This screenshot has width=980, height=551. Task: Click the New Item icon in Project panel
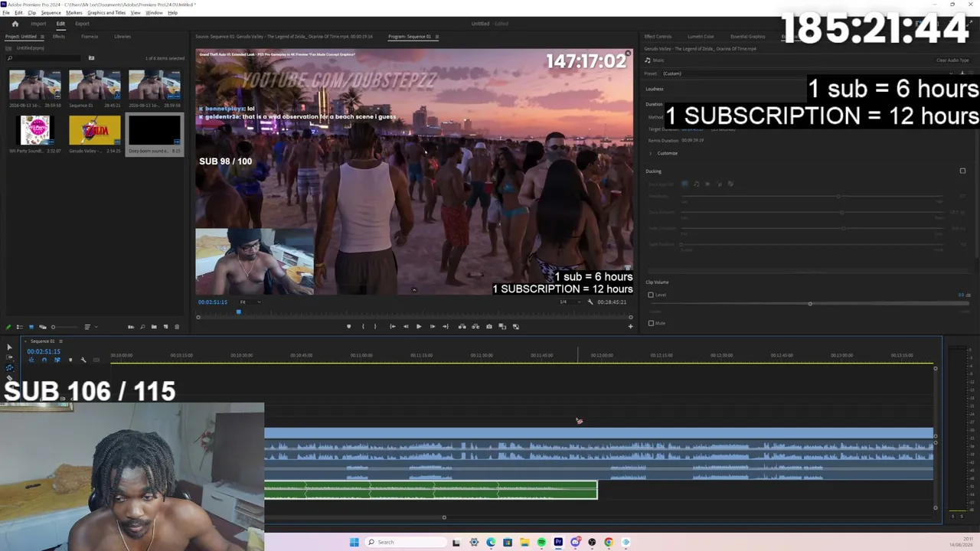165,328
